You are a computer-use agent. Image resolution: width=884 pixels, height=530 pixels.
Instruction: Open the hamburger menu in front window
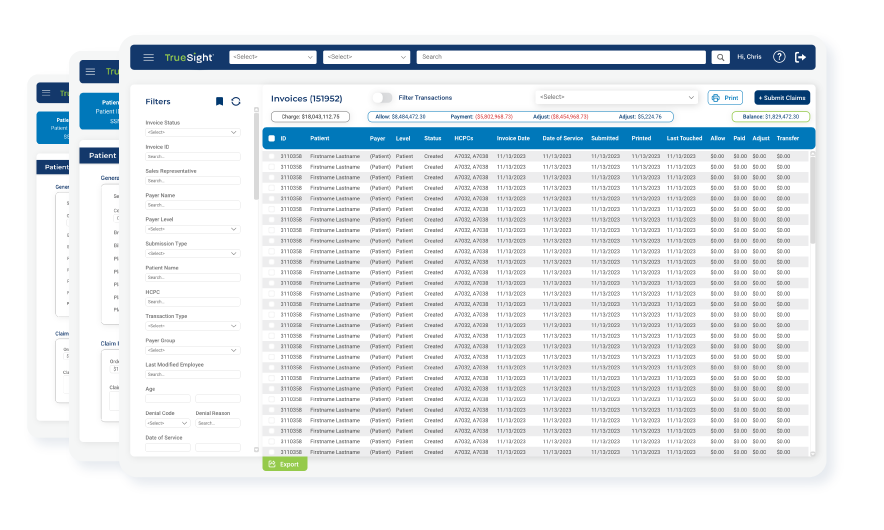click(x=148, y=58)
